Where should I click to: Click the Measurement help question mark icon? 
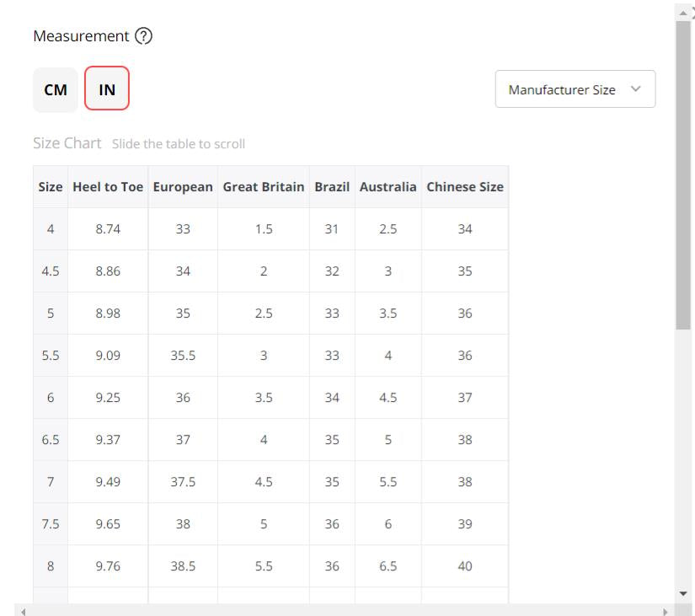[143, 36]
